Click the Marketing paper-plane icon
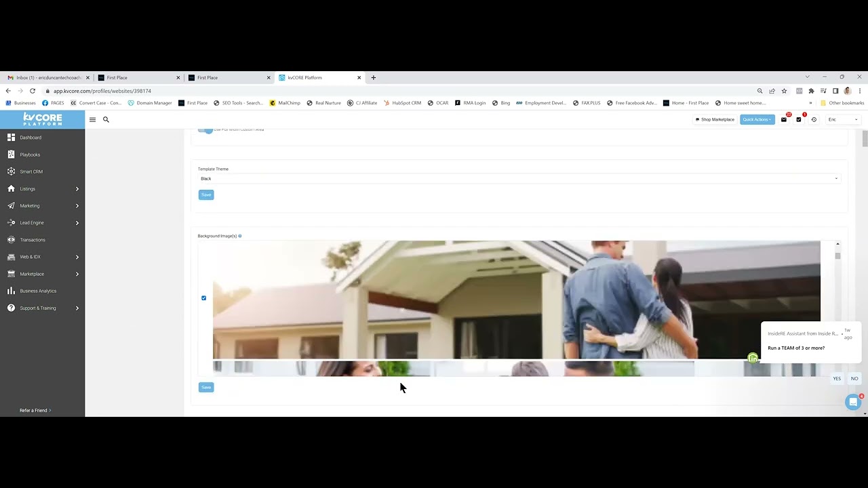This screenshot has height=488, width=868. click(11, 205)
